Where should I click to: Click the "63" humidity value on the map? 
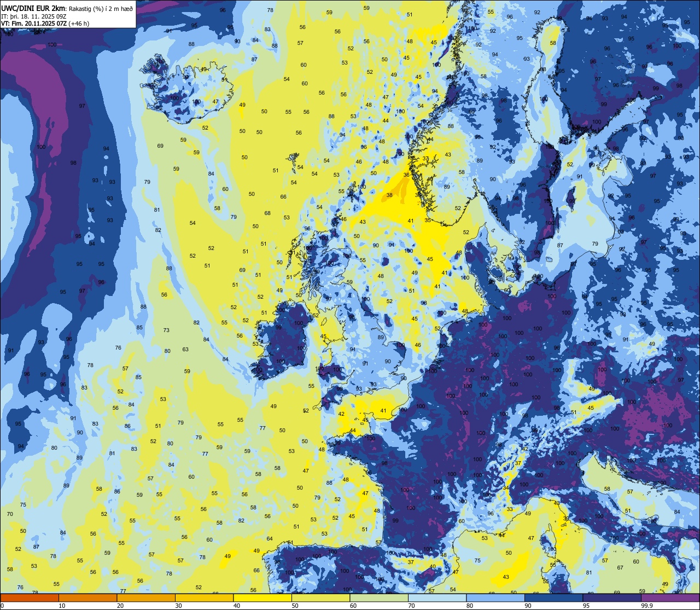pos(185,349)
